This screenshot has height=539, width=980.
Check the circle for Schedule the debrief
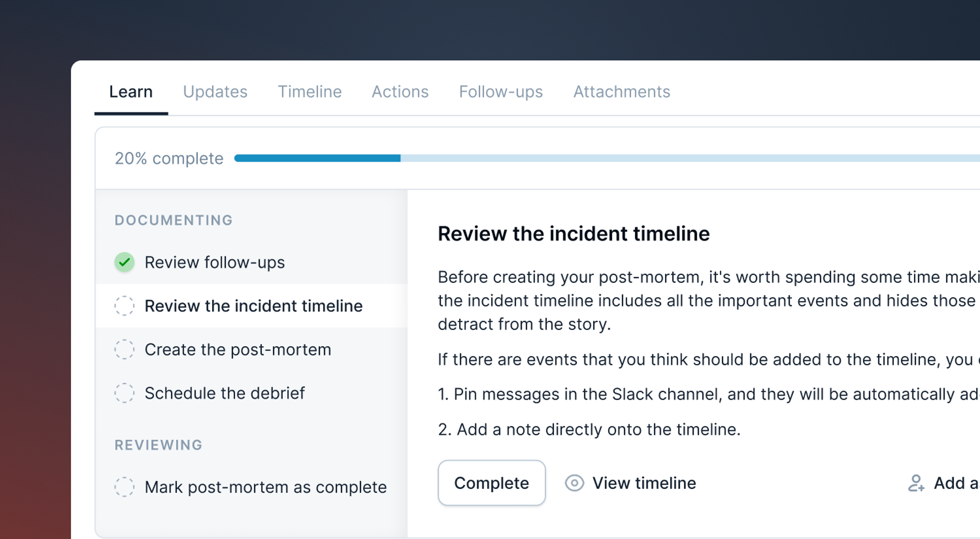coord(124,393)
